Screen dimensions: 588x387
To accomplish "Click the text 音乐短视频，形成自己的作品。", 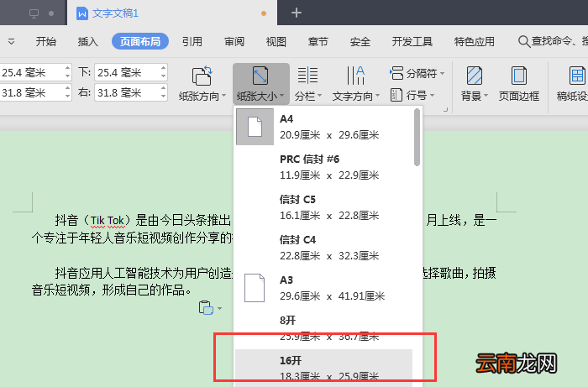I will [x=113, y=290].
